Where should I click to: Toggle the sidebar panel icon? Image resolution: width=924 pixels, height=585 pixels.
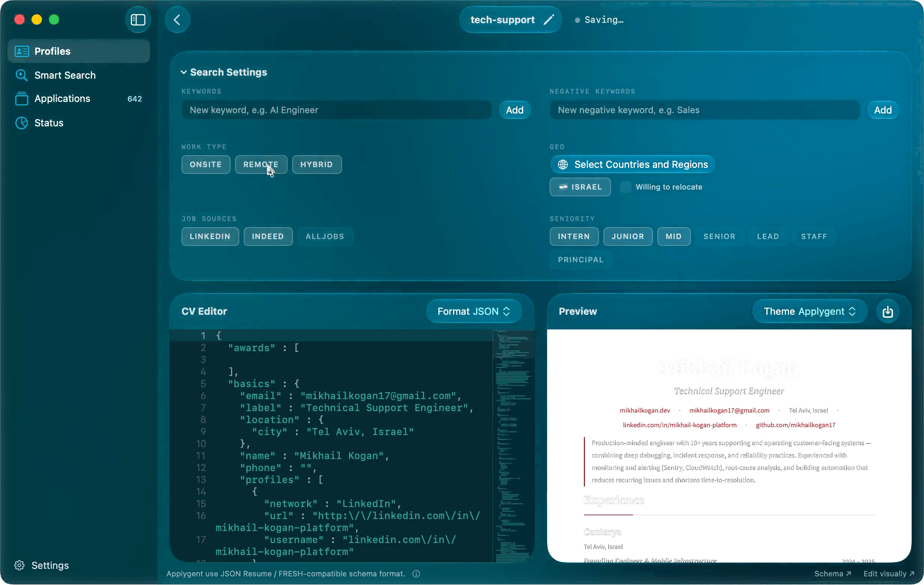[138, 19]
